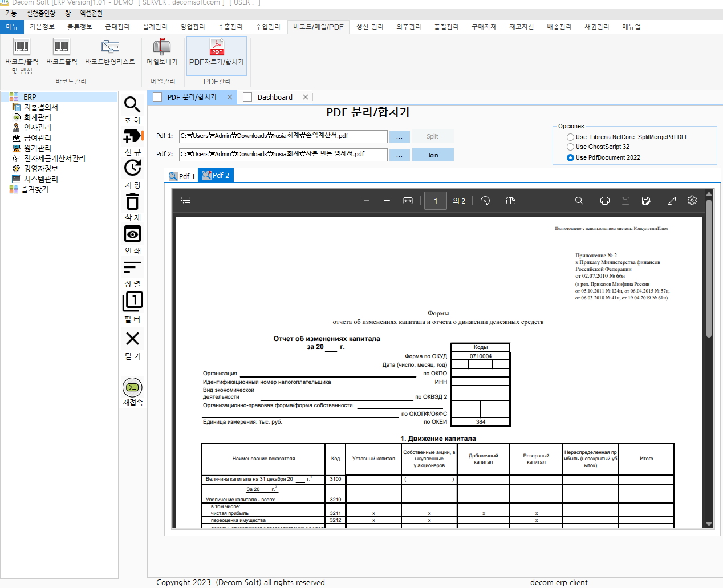The image size is (723, 588).
Task: Open the 기본정보 ribbon tab
Action: [42, 27]
